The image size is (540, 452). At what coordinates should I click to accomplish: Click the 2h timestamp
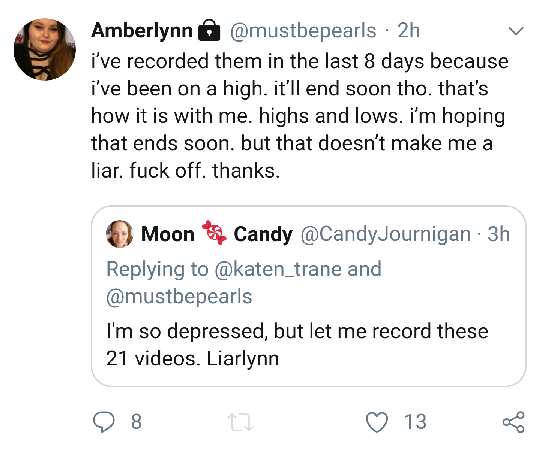coord(408,30)
